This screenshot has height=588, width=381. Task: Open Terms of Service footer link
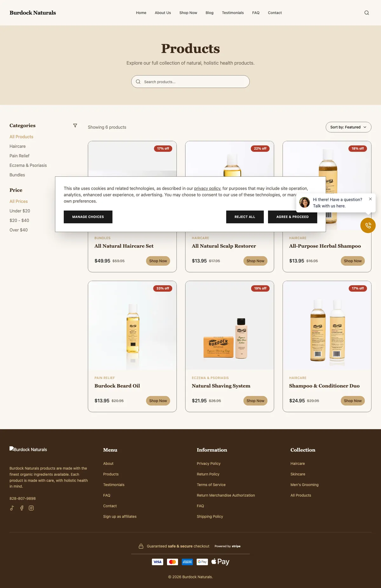click(211, 485)
